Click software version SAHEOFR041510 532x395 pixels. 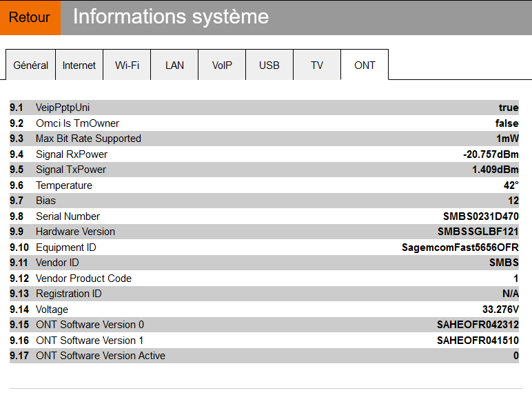tap(478, 341)
